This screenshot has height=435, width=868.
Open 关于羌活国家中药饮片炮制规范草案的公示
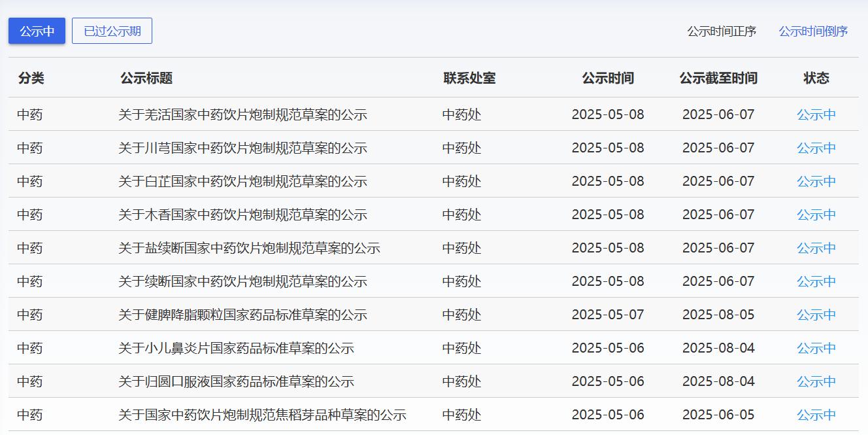point(242,114)
